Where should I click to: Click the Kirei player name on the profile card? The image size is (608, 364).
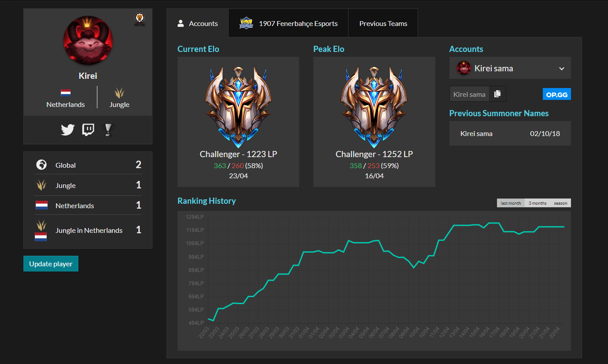tap(88, 76)
